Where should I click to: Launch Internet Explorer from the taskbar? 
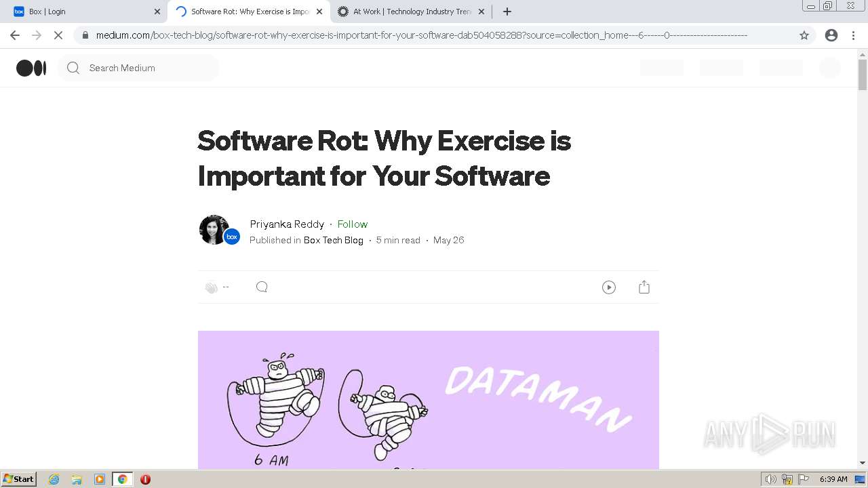coord(54,479)
